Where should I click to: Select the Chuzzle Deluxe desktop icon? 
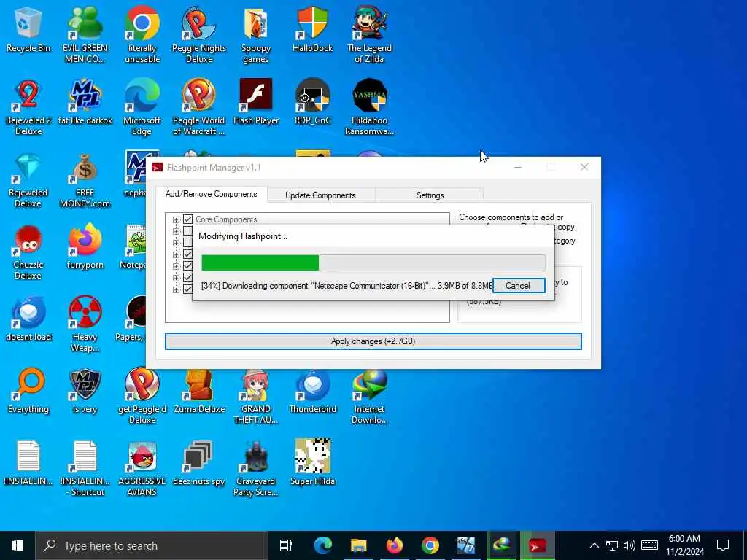click(x=28, y=252)
